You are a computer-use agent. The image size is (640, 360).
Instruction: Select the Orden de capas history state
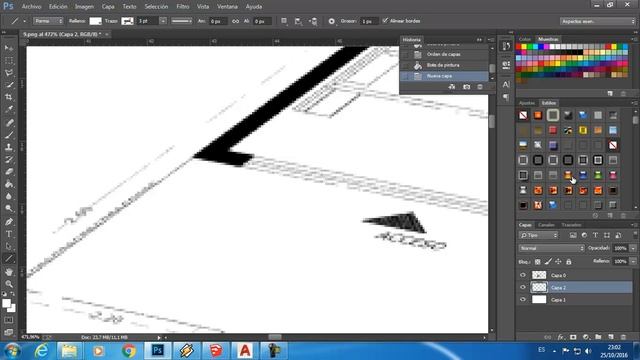[444, 54]
